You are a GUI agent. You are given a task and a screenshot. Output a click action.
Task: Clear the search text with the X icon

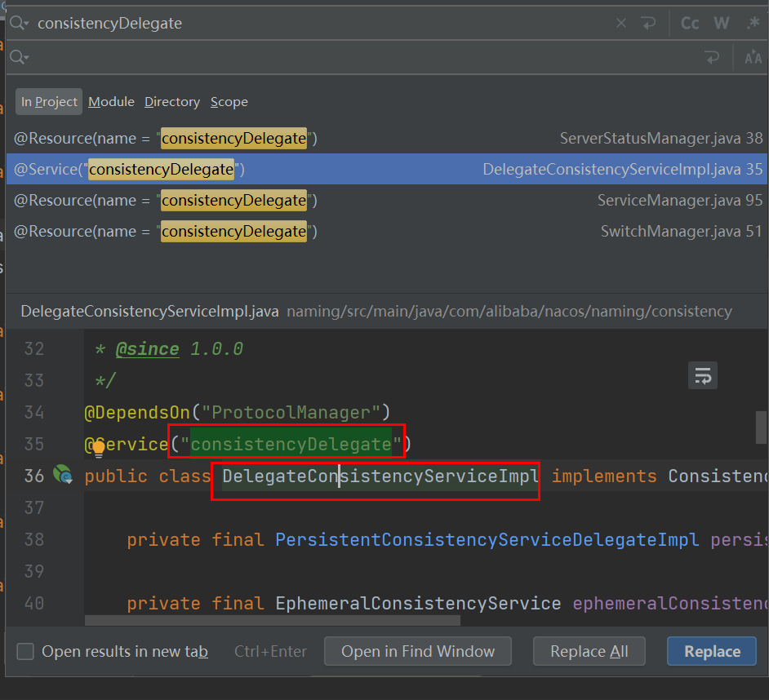(x=621, y=23)
